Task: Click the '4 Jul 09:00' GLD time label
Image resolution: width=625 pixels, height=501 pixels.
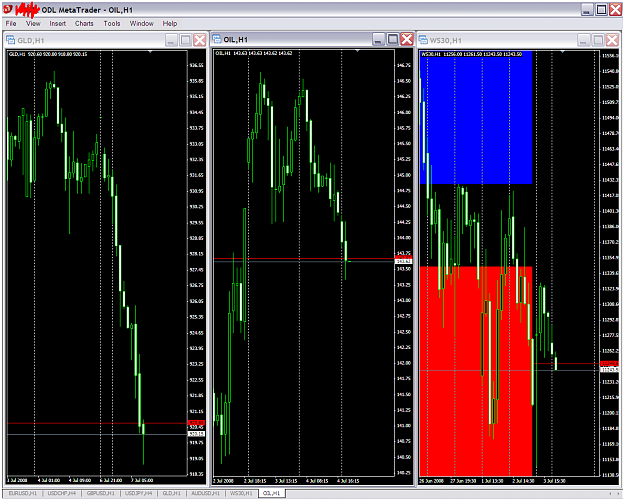Action: [80, 480]
